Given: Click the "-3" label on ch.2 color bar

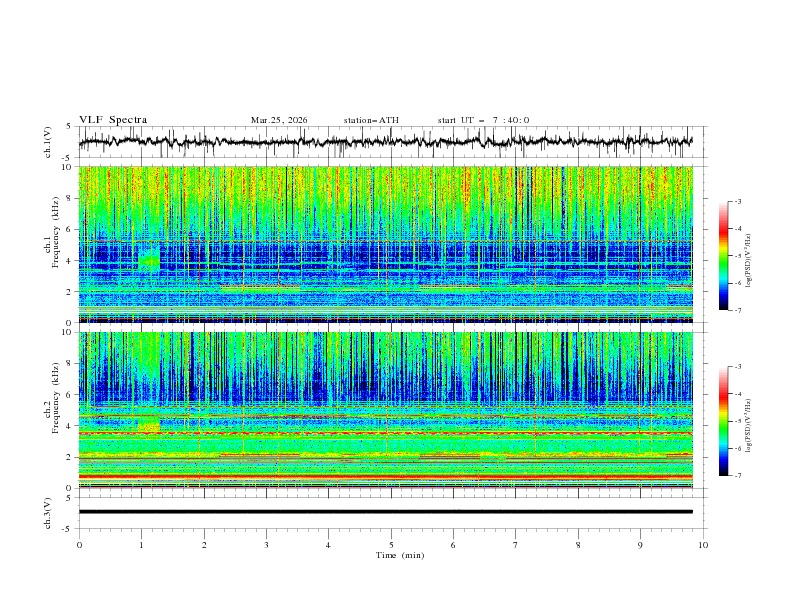Looking at the screenshot, I should [738, 367].
